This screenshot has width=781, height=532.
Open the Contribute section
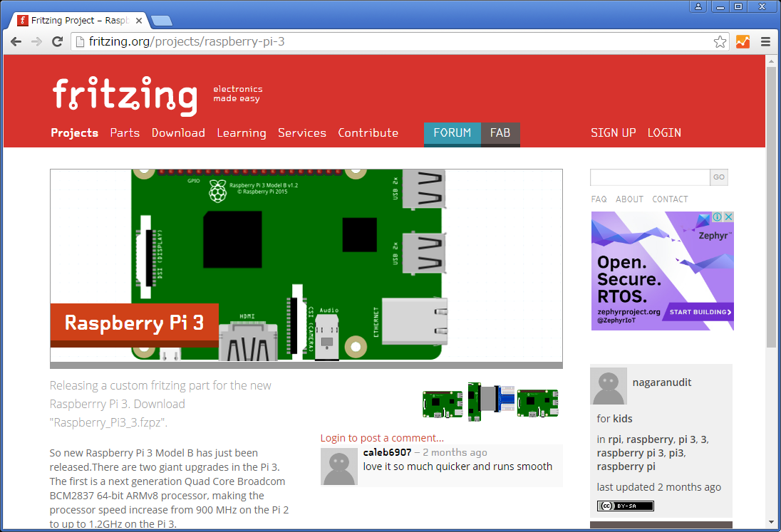tap(368, 133)
